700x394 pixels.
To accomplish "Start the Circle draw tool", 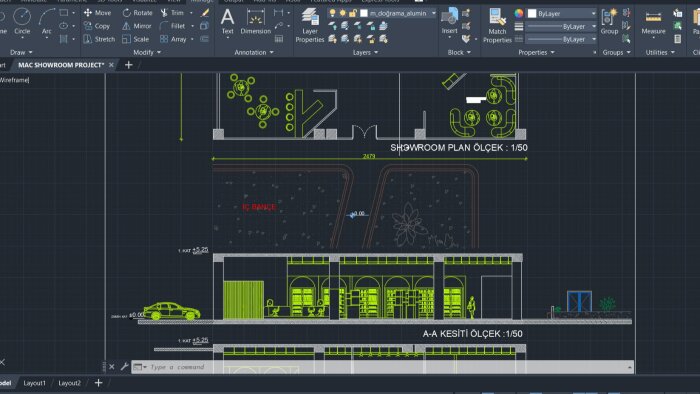I will pyautogui.click(x=22, y=21).
